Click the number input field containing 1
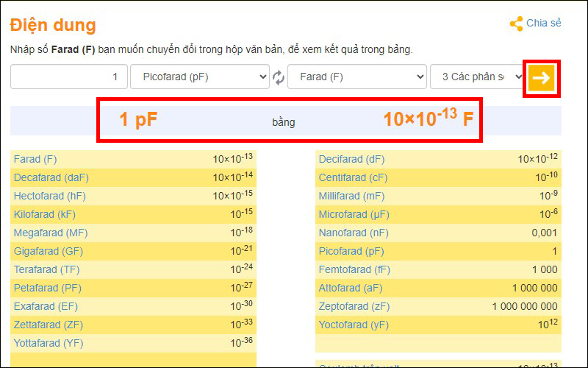The height and width of the screenshot is (368, 588). (68, 77)
